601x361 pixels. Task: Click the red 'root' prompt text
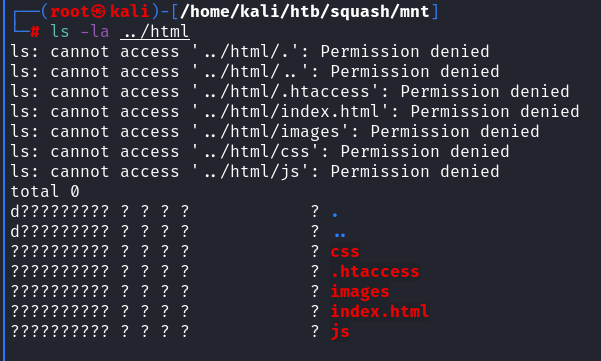pyautogui.click(x=70, y=11)
